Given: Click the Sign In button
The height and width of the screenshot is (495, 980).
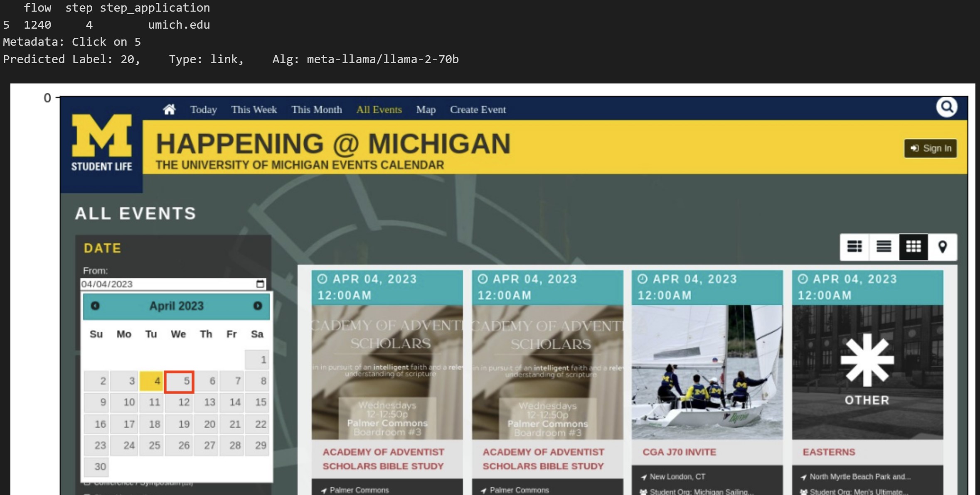Looking at the screenshot, I should pos(930,149).
